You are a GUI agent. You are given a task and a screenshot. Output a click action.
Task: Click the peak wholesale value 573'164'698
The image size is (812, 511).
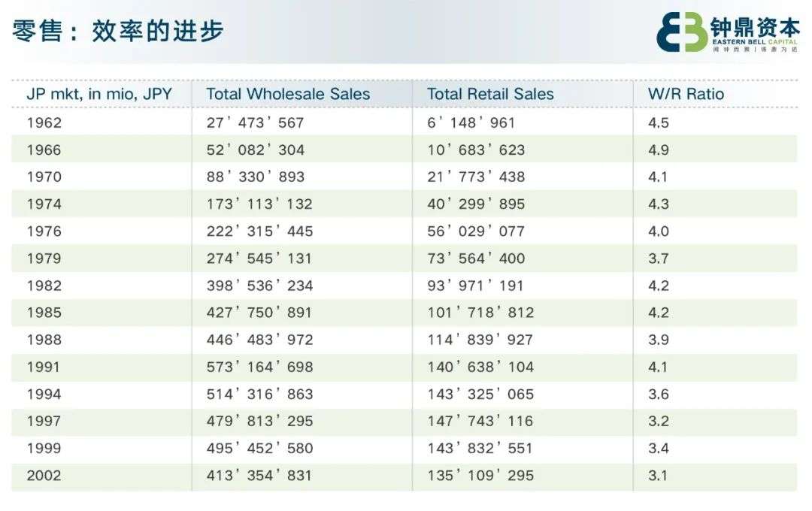[x=259, y=367]
